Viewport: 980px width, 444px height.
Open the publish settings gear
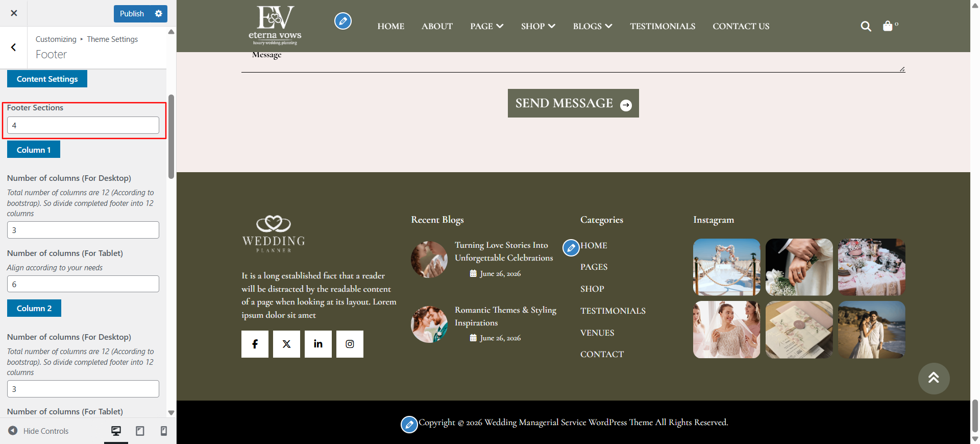159,14
